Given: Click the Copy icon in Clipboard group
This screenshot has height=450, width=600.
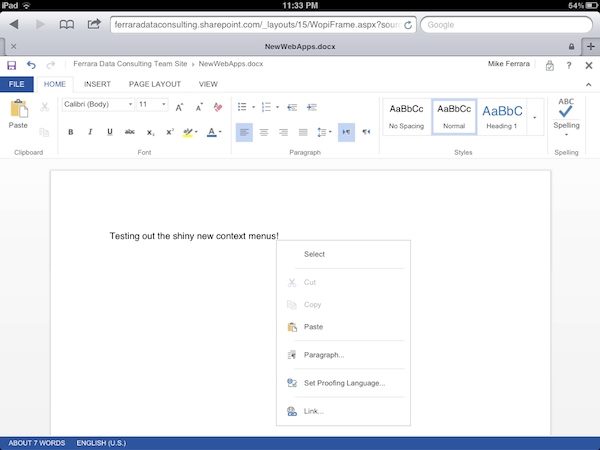Looking at the screenshot, I should (x=44, y=132).
